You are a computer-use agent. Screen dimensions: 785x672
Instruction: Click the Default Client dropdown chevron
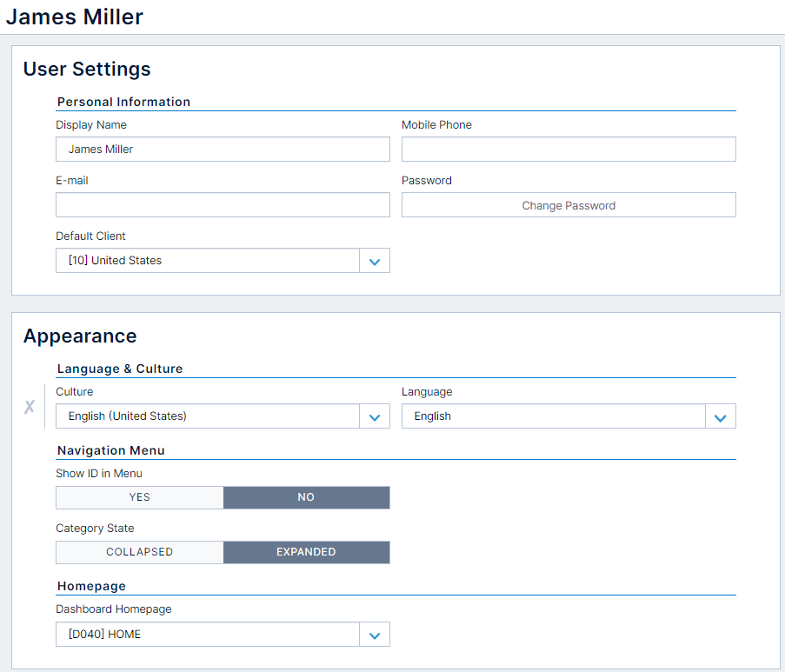pyautogui.click(x=375, y=260)
